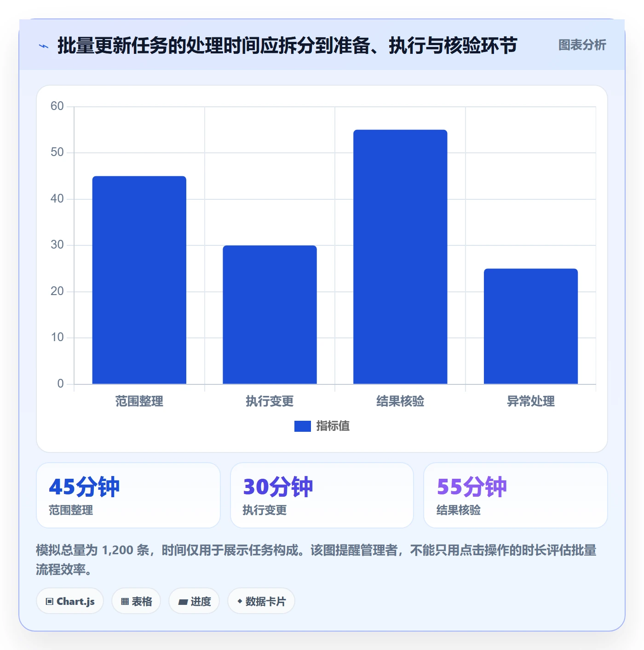Screen dimensions: 644x650
Task: Click the Chart.js square icon
Action: tap(50, 602)
